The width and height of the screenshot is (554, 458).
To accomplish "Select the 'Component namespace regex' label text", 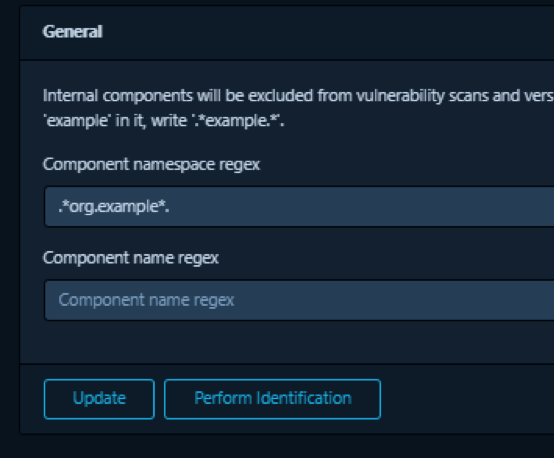I will 152,165.
